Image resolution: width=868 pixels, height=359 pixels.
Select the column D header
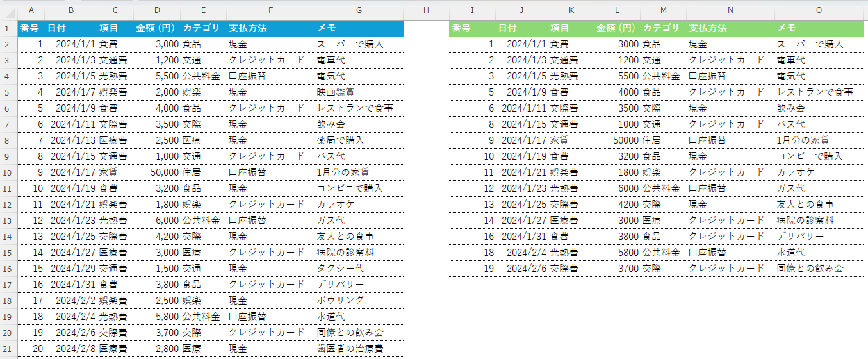[x=158, y=10]
